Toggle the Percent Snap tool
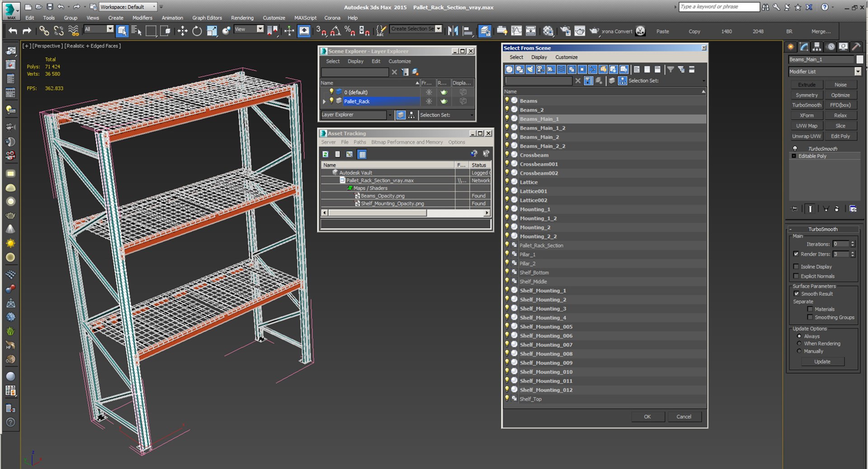868x469 pixels. 349,31
